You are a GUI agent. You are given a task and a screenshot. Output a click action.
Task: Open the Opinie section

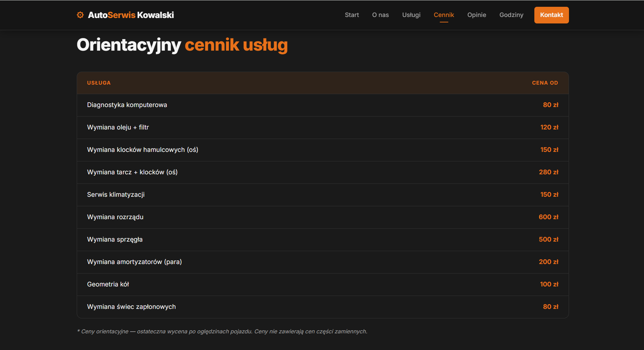click(476, 15)
